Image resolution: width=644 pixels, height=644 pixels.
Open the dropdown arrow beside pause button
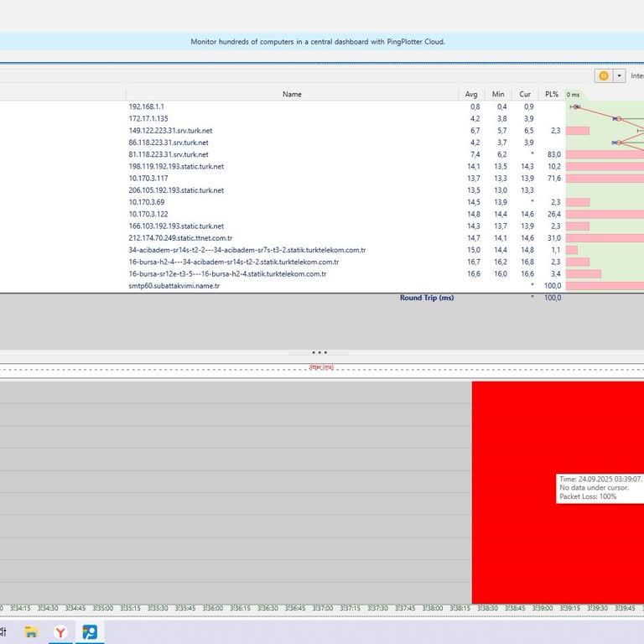[620, 75]
